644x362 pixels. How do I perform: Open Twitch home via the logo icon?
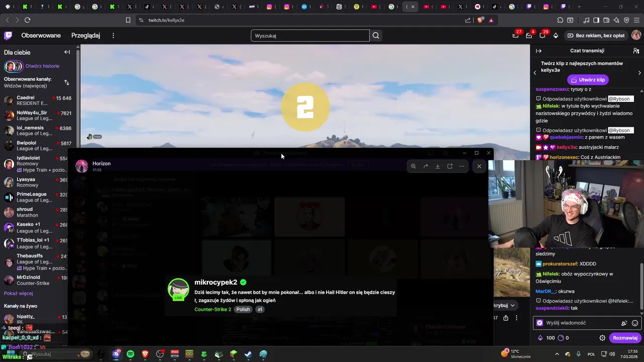tap(8, 35)
